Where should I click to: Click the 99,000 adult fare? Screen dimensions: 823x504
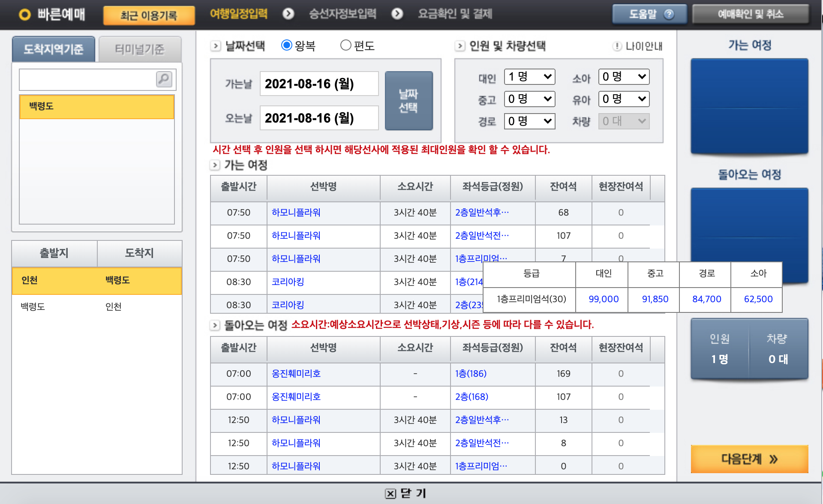click(x=604, y=299)
